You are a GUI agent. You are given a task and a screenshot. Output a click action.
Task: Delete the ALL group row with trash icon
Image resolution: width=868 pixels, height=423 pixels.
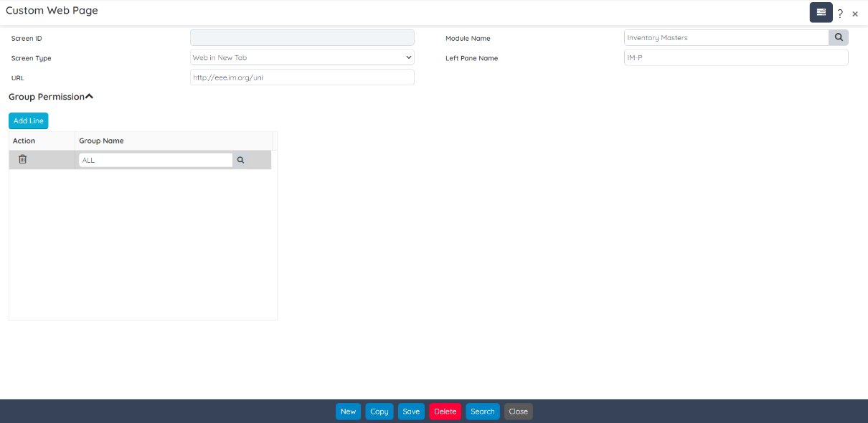(x=22, y=160)
